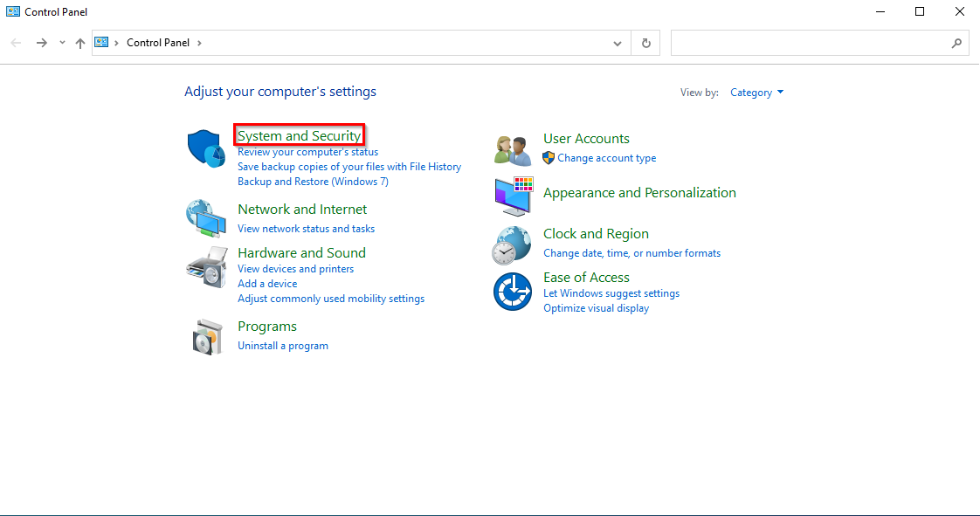This screenshot has height=516, width=980.
Task: Open the Programs disc icon
Action: coord(208,337)
